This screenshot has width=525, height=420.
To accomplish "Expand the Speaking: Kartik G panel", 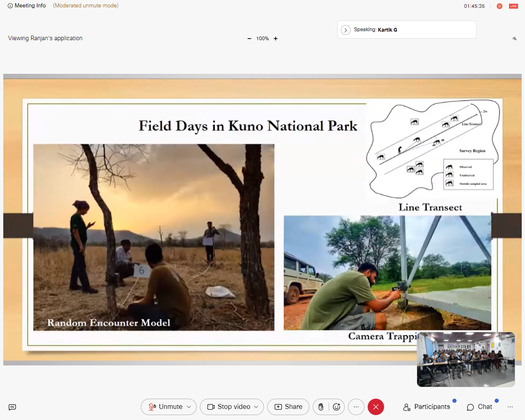I will pyautogui.click(x=346, y=30).
